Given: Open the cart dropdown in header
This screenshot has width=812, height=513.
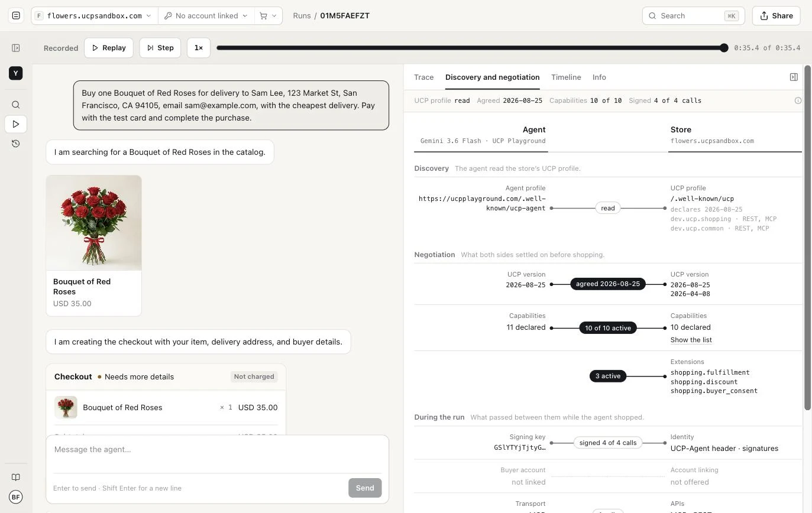Looking at the screenshot, I should click(268, 16).
